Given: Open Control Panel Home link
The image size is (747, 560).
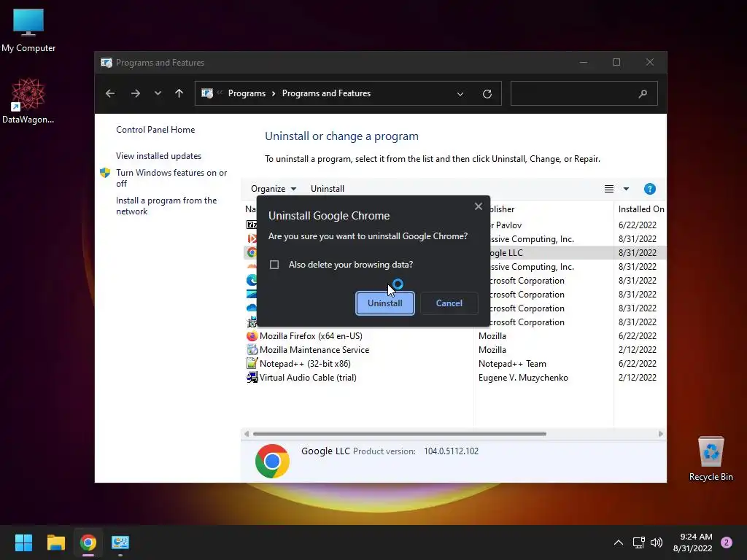Looking at the screenshot, I should tap(155, 130).
